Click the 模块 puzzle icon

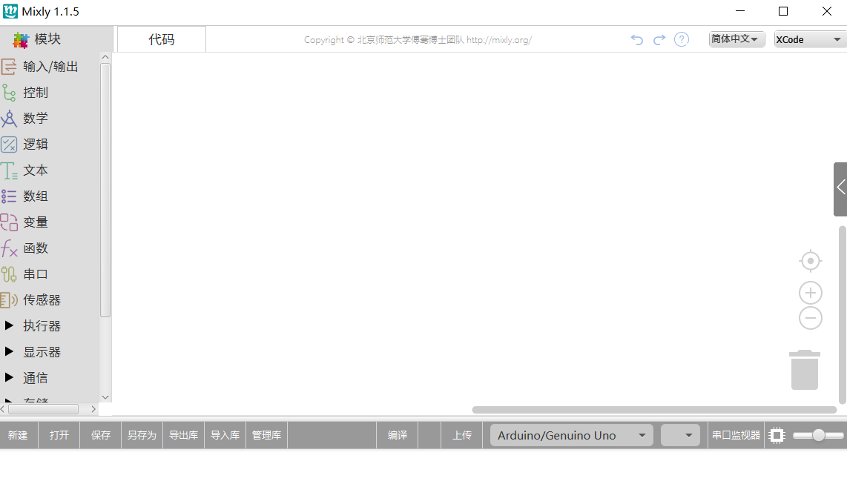coord(21,40)
